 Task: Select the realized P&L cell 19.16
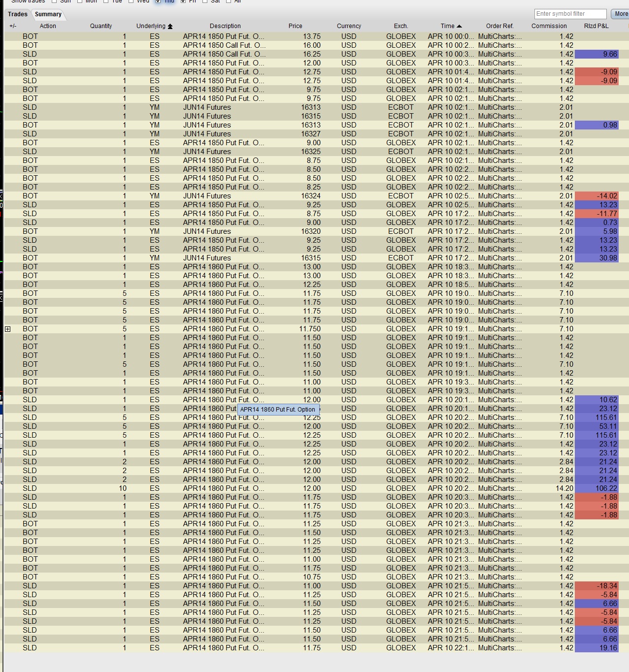[596, 648]
